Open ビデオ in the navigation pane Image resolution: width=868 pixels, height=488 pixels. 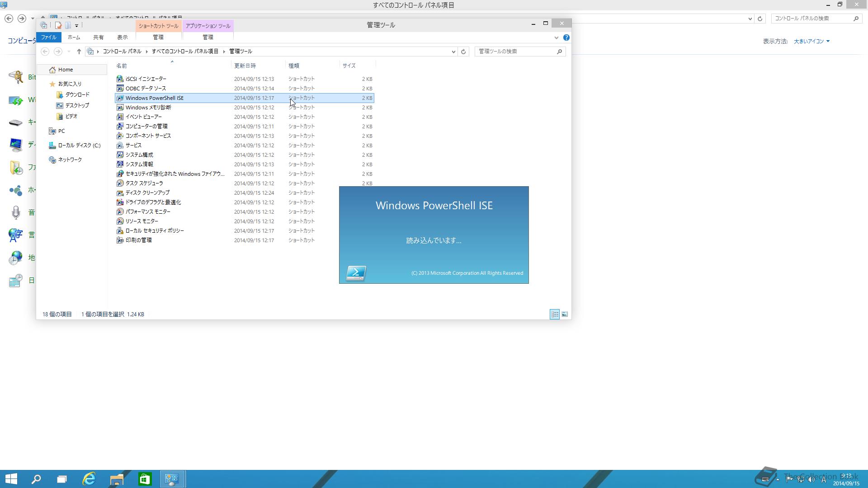pyautogui.click(x=71, y=117)
